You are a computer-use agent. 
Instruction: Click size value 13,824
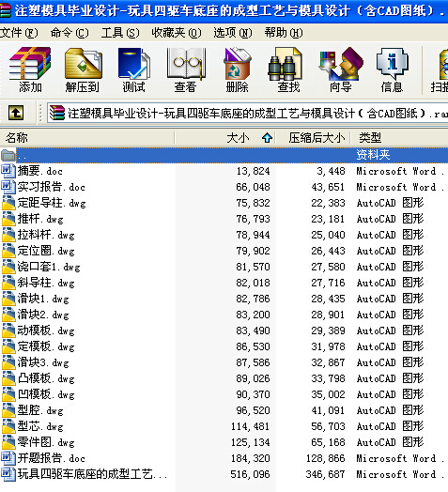(x=253, y=171)
